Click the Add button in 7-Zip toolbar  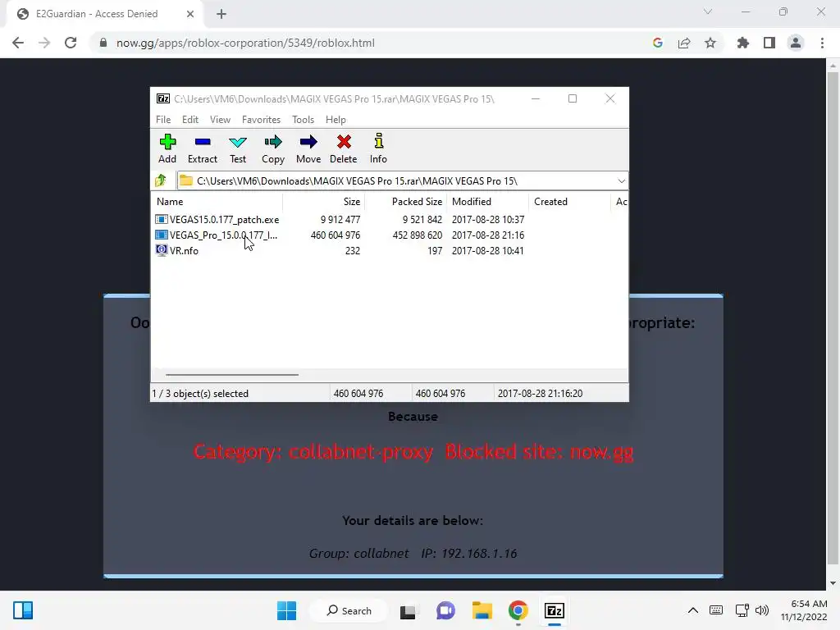tap(167, 148)
